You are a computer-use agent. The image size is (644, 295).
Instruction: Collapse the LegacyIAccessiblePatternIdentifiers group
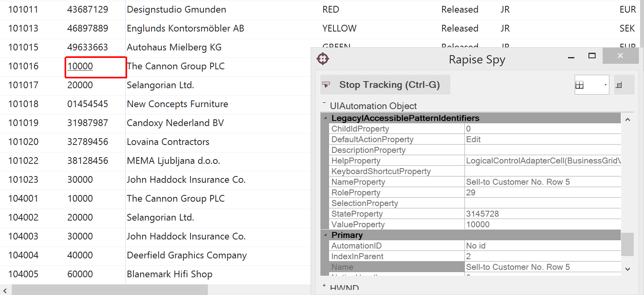pyautogui.click(x=326, y=118)
